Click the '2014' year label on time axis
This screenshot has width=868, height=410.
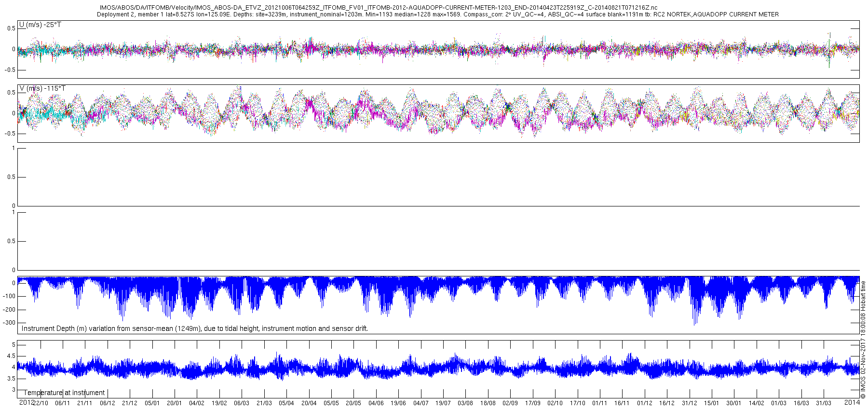tap(852, 402)
